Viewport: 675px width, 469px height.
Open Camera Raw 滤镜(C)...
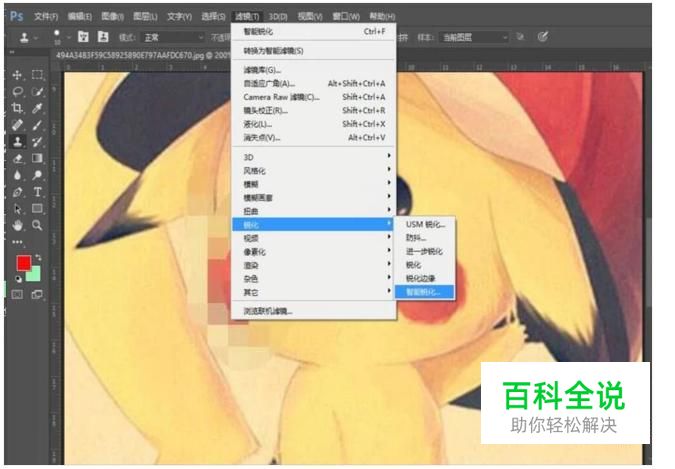click(314, 97)
